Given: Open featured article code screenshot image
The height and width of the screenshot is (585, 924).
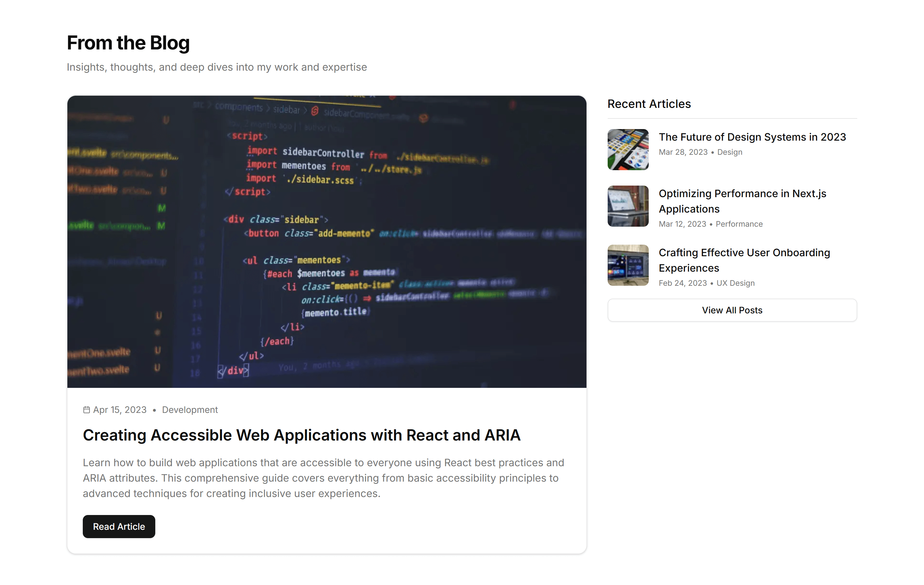Looking at the screenshot, I should click(x=327, y=241).
